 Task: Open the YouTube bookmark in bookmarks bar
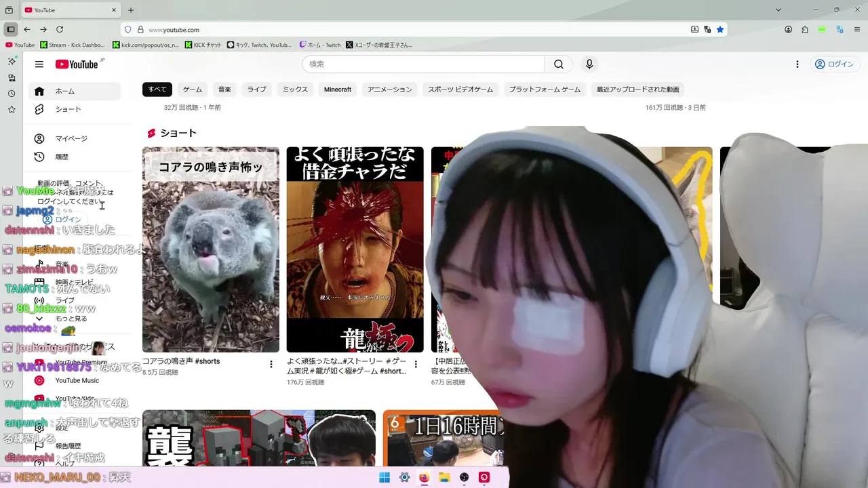(20, 45)
